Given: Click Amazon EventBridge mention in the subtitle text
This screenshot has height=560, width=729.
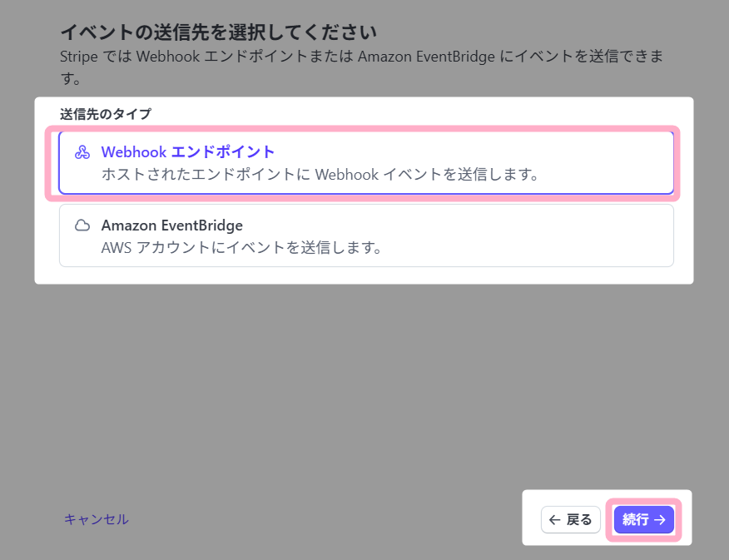Looking at the screenshot, I should pyautogui.click(x=428, y=57).
